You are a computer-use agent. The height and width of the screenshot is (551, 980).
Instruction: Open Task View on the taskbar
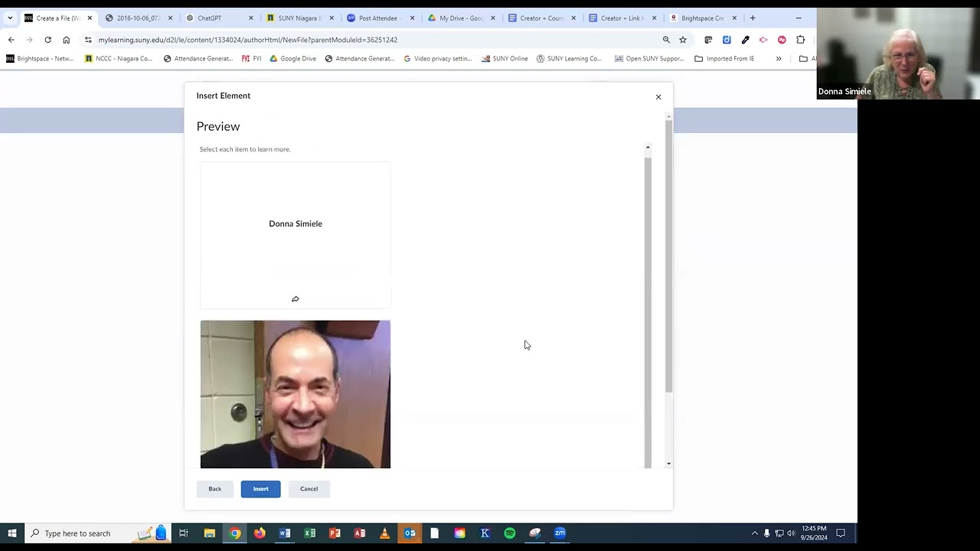pyautogui.click(x=184, y=533)
